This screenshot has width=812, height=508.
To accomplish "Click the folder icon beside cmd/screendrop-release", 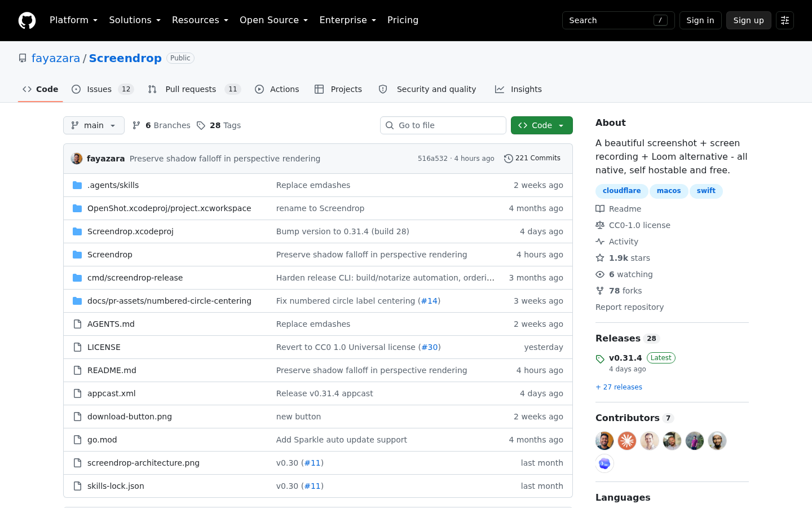I will 77,278.
